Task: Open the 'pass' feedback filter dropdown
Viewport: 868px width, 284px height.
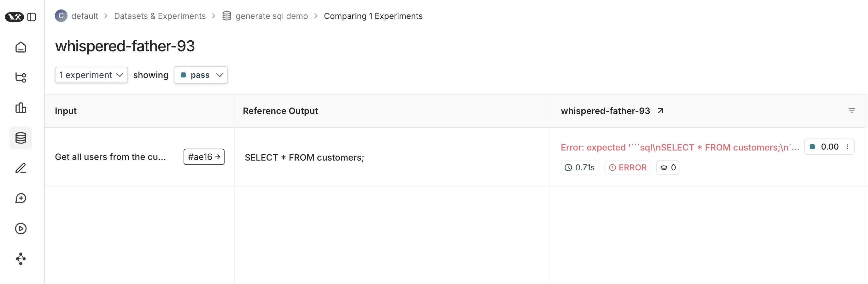Action: (x=201, y=75)
